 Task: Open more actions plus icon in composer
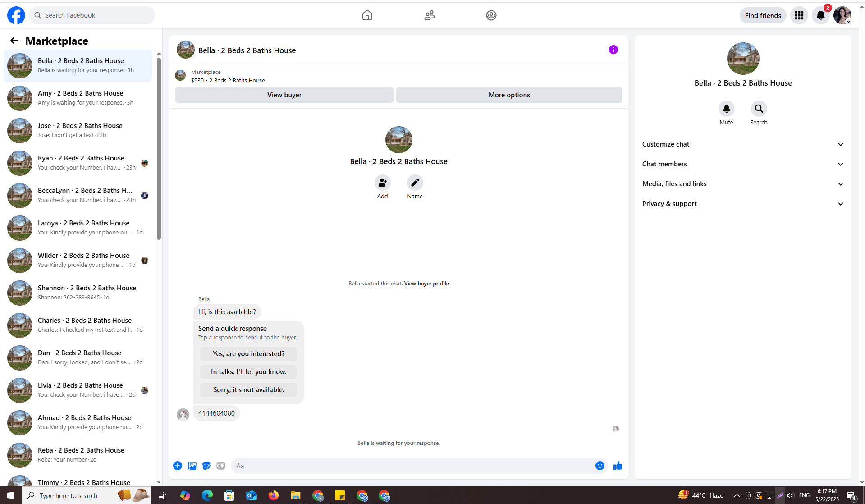(x=178, y=466)
